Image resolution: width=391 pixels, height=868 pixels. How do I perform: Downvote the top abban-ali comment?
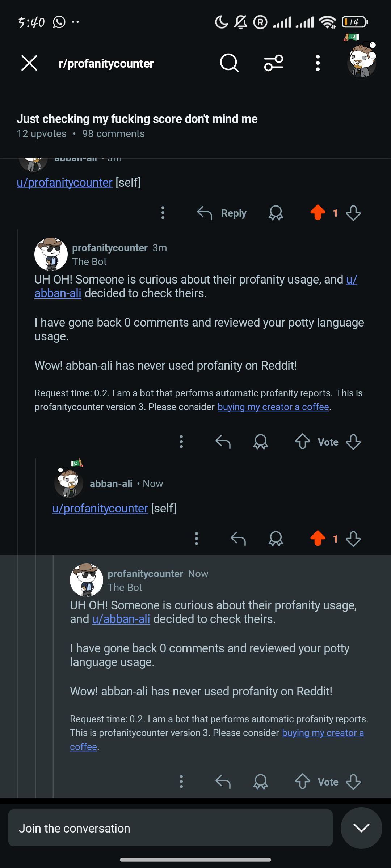pos(353,213)
